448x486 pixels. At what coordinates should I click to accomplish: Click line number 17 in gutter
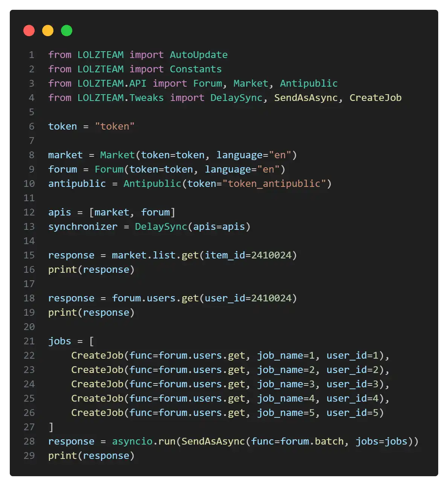click(29, 284)
